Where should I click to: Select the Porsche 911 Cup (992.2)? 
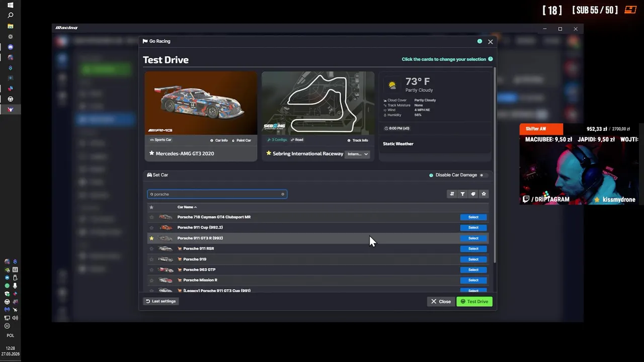click(473, 228)
